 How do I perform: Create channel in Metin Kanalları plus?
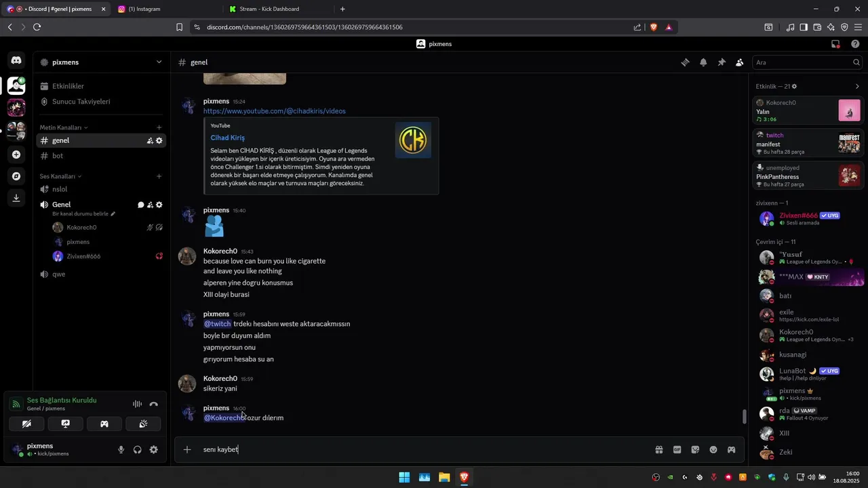click(159, 127)
